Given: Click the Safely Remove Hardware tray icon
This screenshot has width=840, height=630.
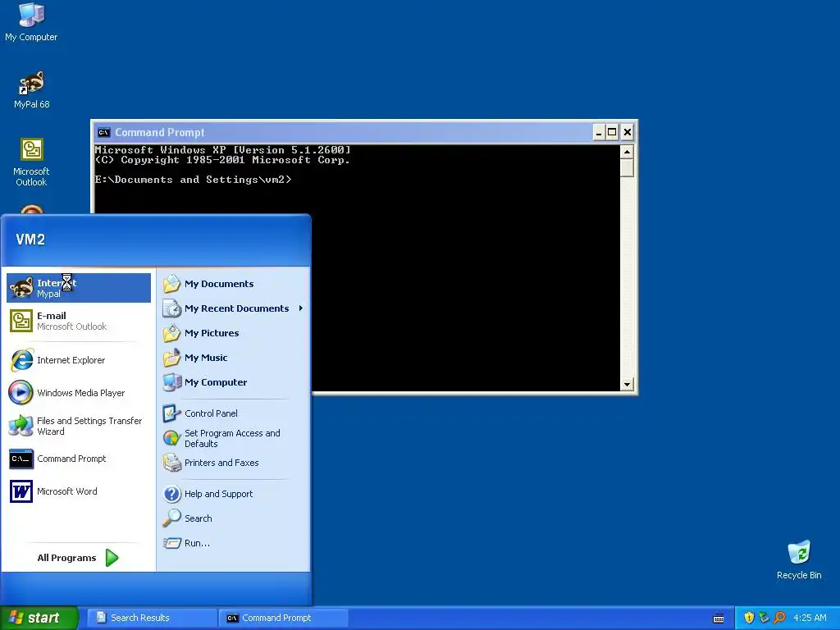Looking at the screenshot, I should pos(764,618).
